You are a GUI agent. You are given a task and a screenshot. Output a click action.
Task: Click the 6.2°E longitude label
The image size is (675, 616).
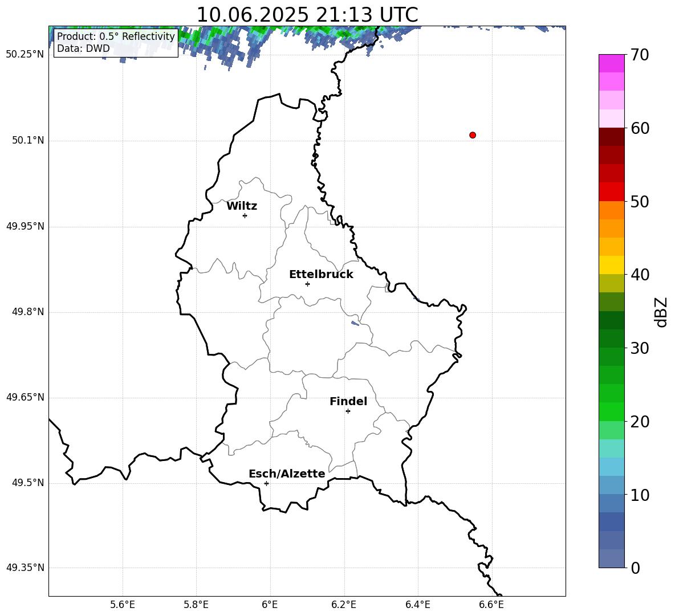tap(344, 605)
